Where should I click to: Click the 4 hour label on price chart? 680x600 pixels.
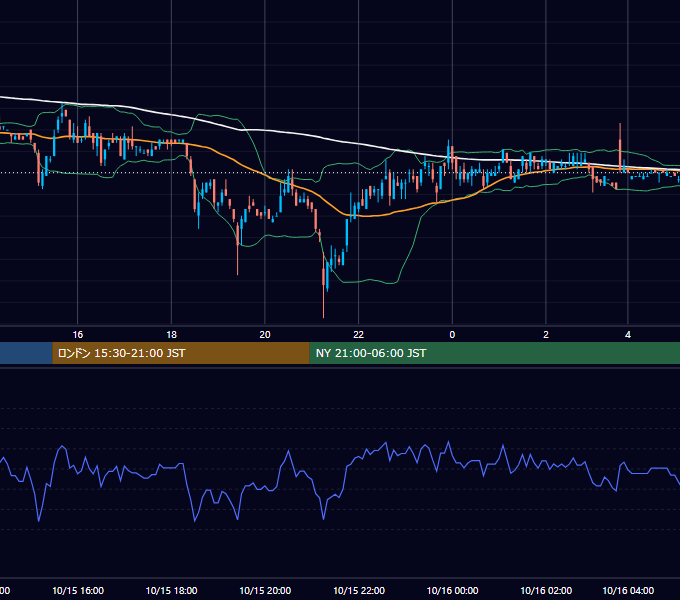[x=628, y=335]
